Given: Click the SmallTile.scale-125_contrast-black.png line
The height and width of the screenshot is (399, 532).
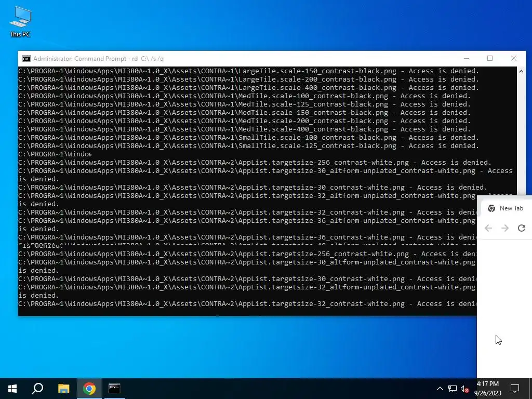Looking at the screenshot, I should 248,146.
